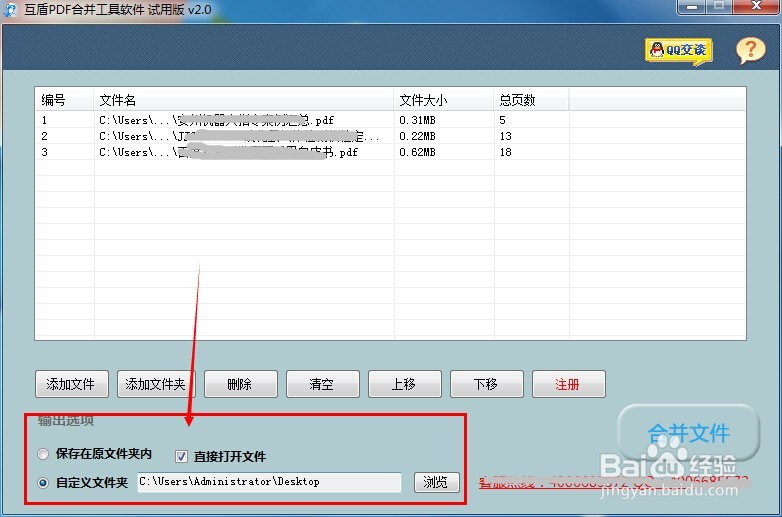The height and width of the screenshot is (517, 782).
Task: Open the QQ交谈 chat icon
Action: click(679, 51)
